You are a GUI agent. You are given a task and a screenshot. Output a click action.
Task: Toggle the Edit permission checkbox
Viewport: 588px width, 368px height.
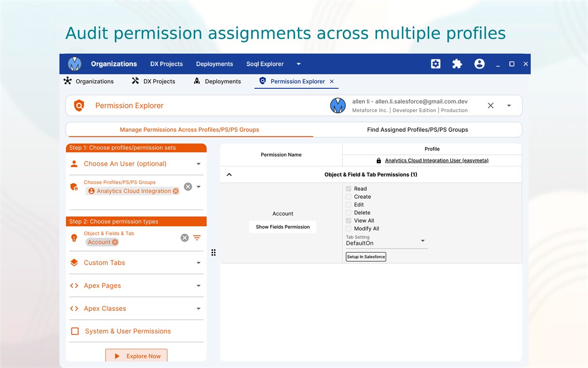click(348, 205)
